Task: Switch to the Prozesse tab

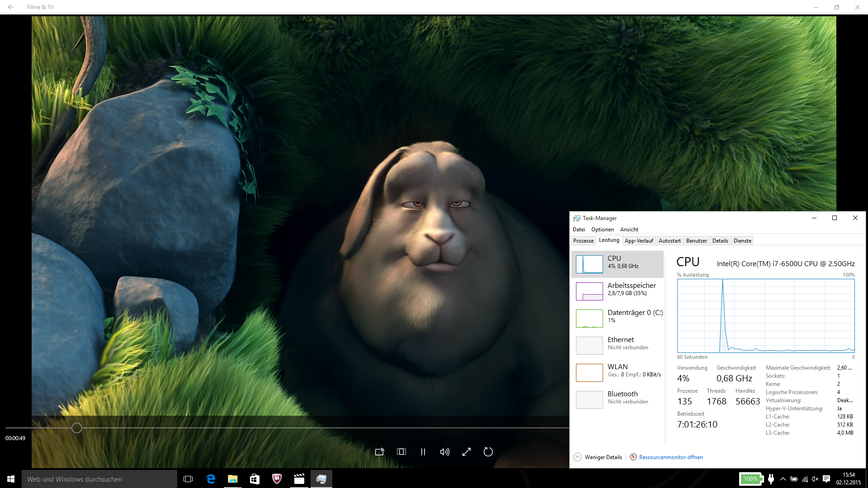Action: (x=583, y=241)
